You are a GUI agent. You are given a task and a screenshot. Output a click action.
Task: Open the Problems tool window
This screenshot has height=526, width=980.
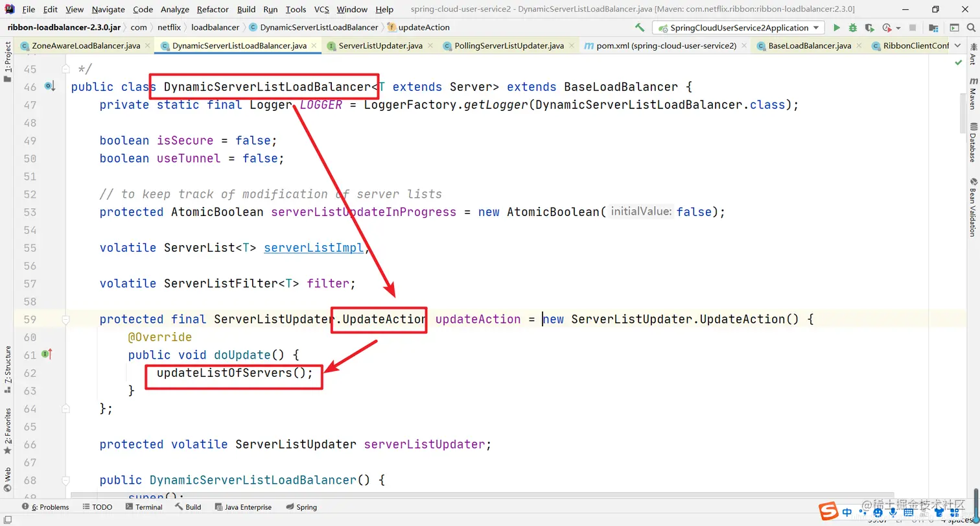pos(45,507)
